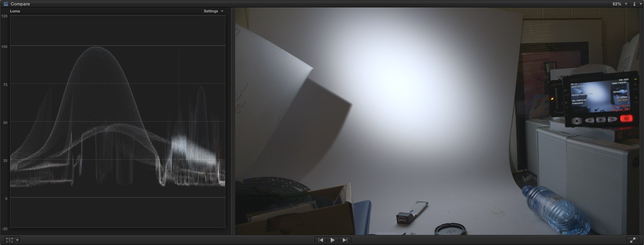Click the luma waveform peak in the scope
644x245 pixels.
tap(96, 47)
